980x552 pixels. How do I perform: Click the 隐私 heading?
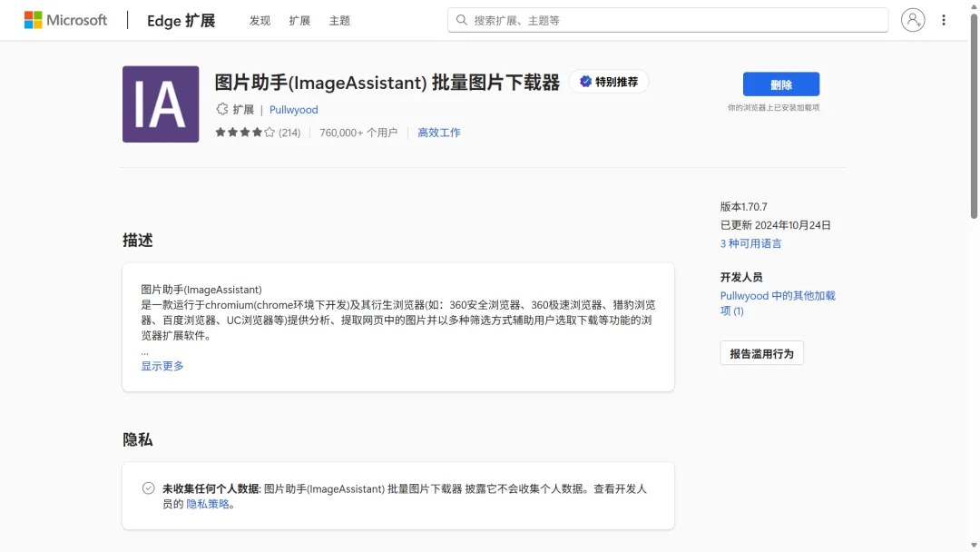[138, 439]
